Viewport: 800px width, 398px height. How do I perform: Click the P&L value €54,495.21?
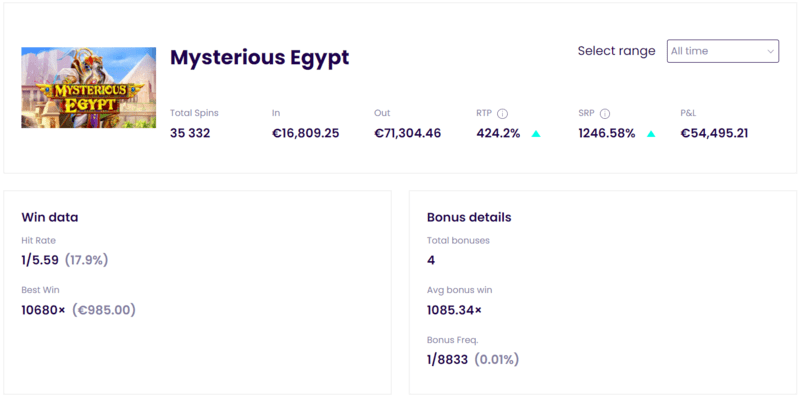pyautogui.click(x=714, y=134)
